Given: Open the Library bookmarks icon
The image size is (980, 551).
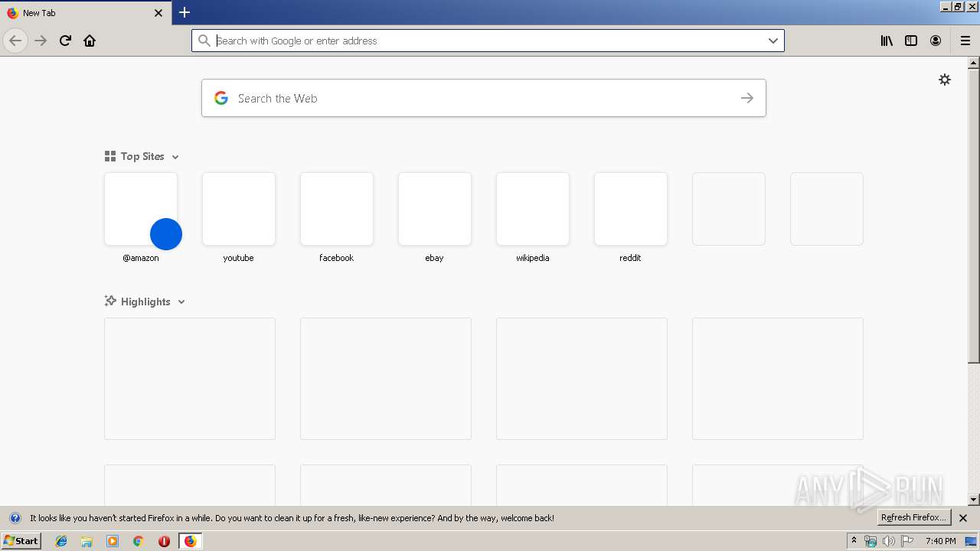Looking at the screenshot, I should (887, 41).
